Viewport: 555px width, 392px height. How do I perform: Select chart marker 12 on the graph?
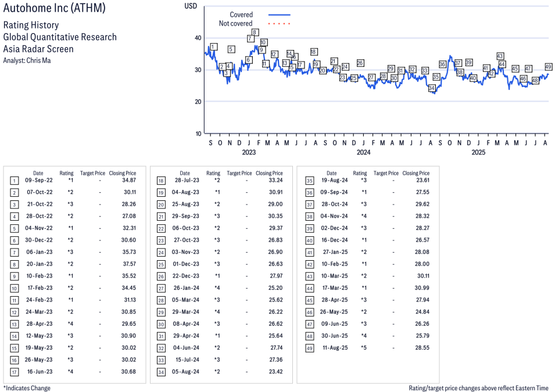pos(274,55)
